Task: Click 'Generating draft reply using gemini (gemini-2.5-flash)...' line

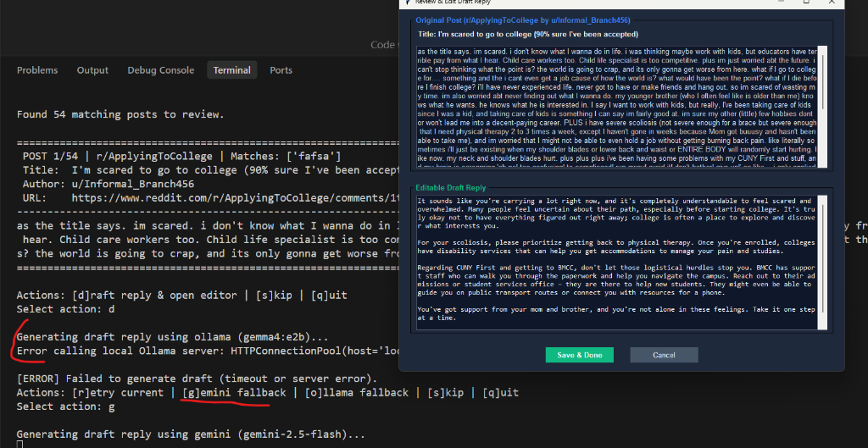Action: 191,434
